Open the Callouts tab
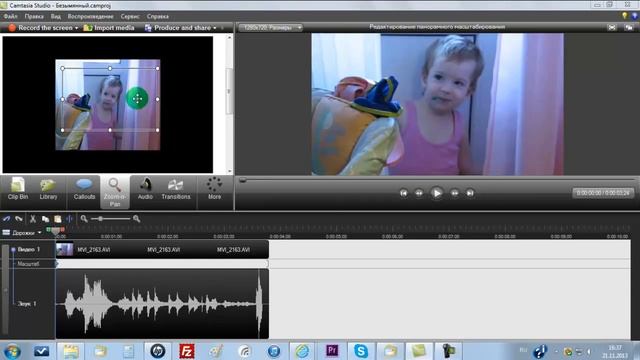 pyautogui.click(x=84, y=189)
